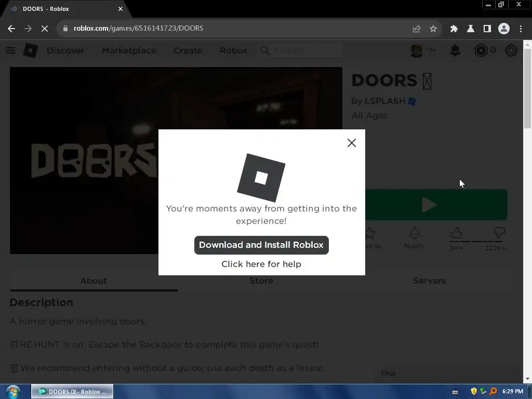532x399 pixels.
Task: Click the DOORS game title heading
Action: click(x=391, y=81)
